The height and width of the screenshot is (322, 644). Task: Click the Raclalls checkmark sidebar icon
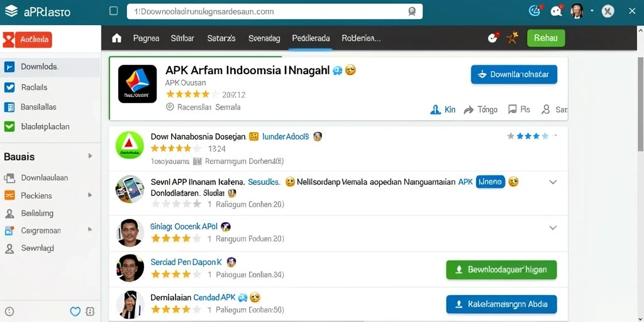tap(9, 87)
